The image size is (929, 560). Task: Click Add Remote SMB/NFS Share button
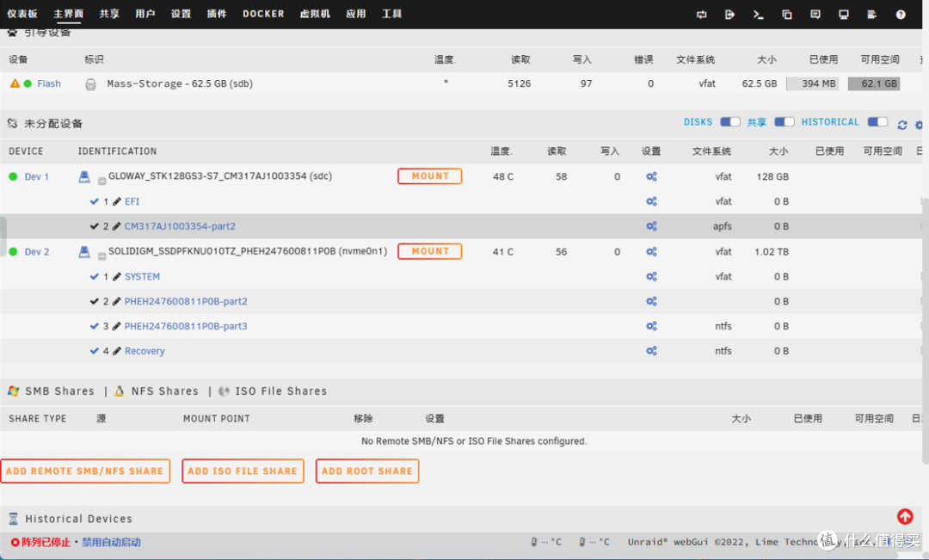(x=85, y=471)
